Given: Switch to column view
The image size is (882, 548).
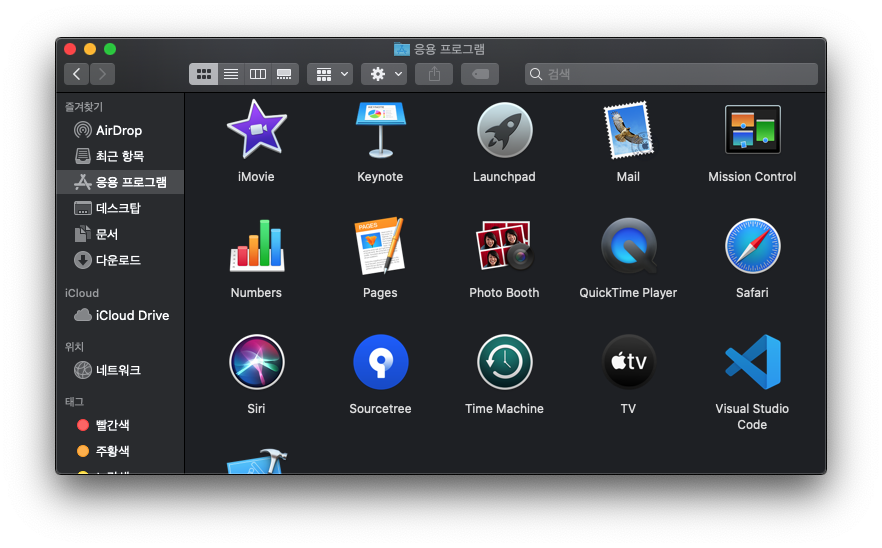Looking at the screenshot, I should (x=258, y=74).
